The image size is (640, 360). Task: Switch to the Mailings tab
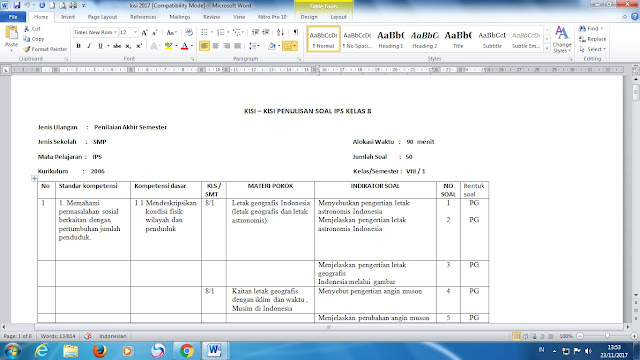pyautogui.click(x=180, y=17)
